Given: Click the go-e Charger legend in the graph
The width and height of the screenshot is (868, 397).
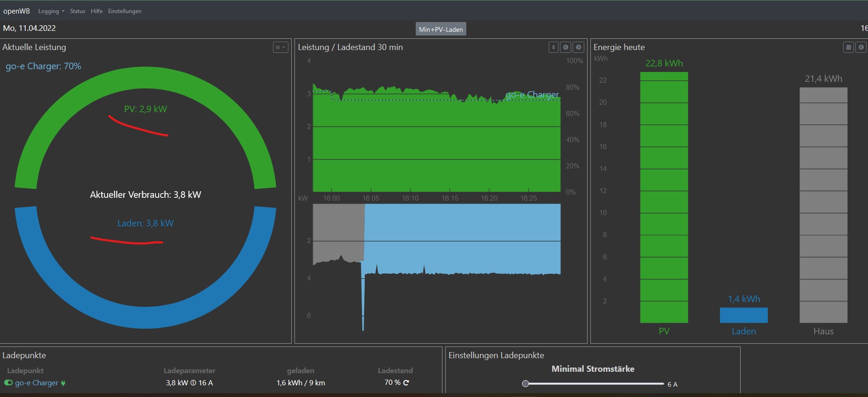Looking at the screenshot, I should [532, 94].
